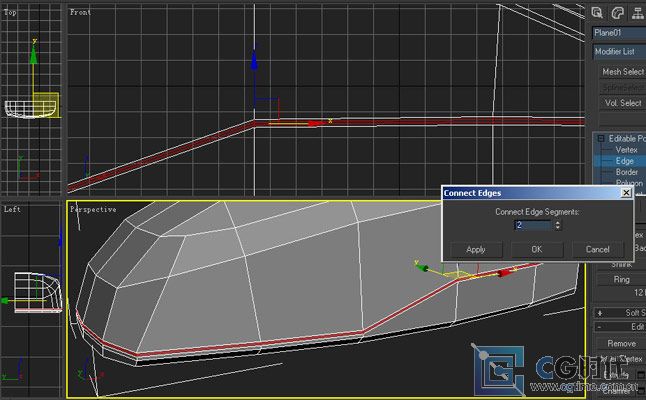646x400 pixels.
Task: Click the Ring selection button
Action: tap(621, 280)
